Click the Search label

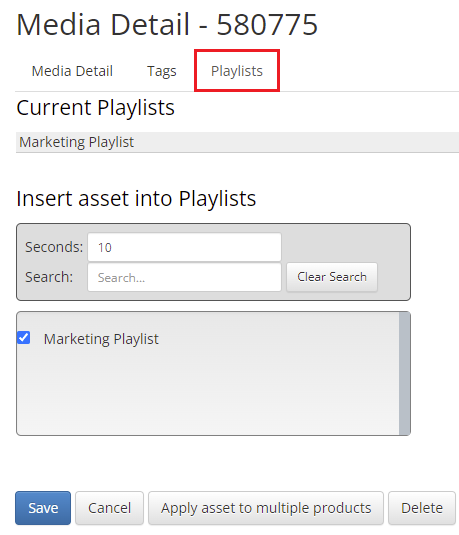pyautogui.click(x=49, y=277)
